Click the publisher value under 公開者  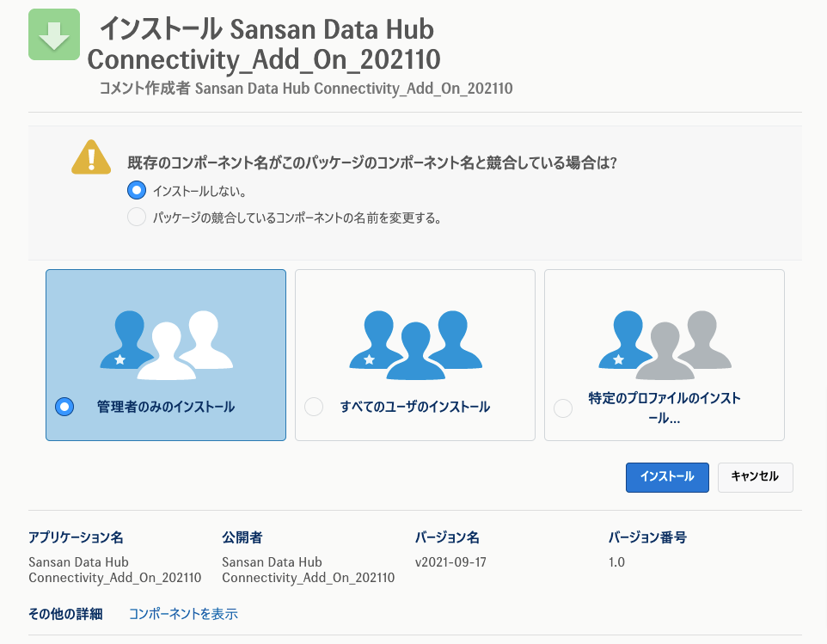click(x=308, y=570)
